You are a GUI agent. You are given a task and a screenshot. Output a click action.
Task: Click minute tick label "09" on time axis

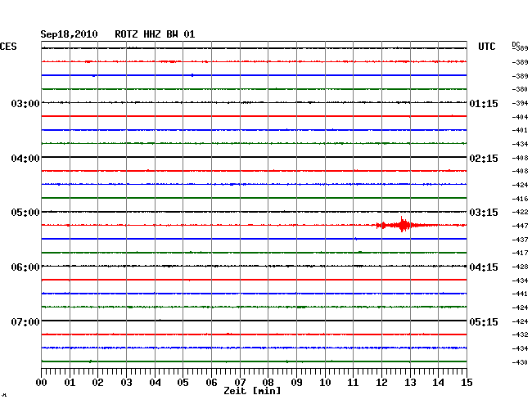296,383
